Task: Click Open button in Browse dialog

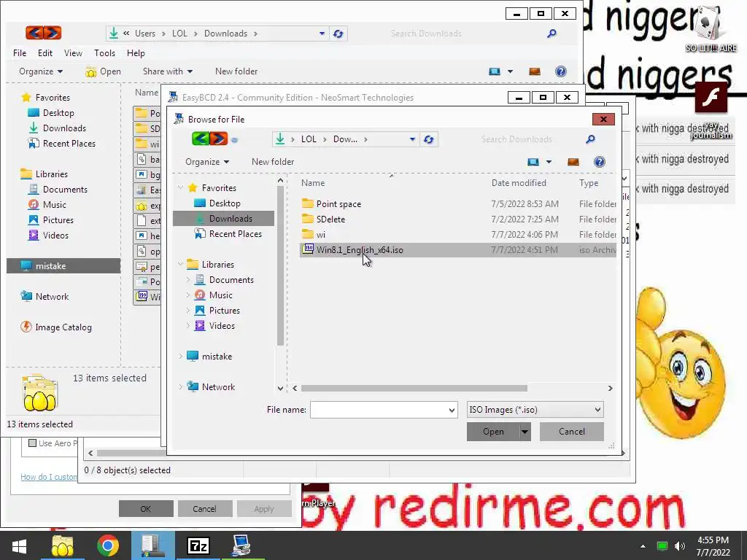Action: tap(493, 432)
